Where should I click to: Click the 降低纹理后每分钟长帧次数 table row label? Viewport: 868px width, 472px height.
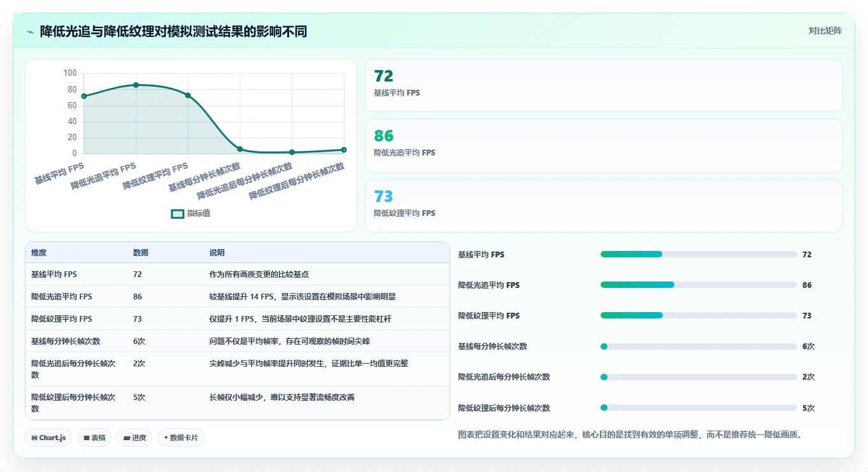(73, 403)
